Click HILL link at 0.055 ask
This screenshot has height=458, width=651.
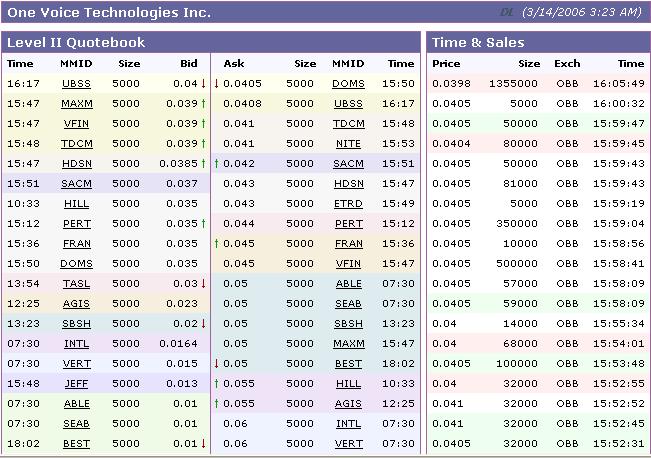[348, 383]
